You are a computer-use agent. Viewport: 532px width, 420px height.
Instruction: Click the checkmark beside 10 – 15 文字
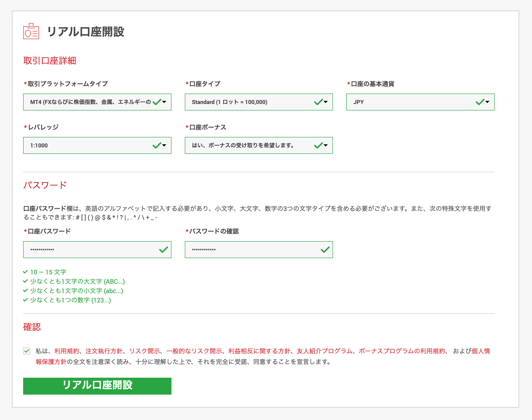[25, 272]
